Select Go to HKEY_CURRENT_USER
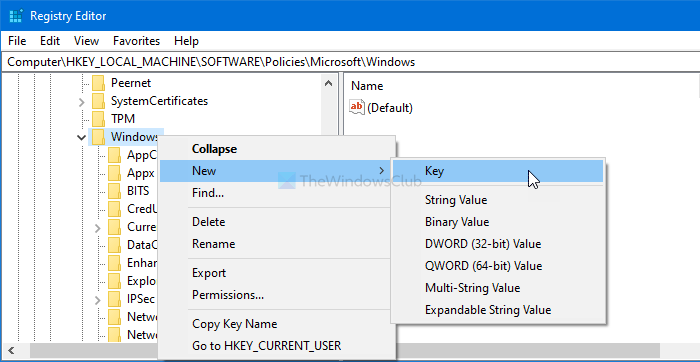The image size is (700, 362). point(278,345)
